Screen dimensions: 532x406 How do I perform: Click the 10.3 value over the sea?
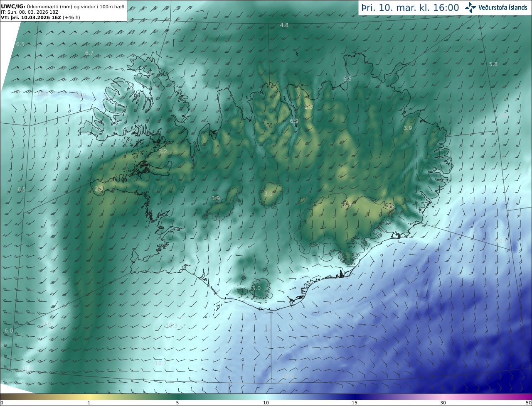pos(172,326)
